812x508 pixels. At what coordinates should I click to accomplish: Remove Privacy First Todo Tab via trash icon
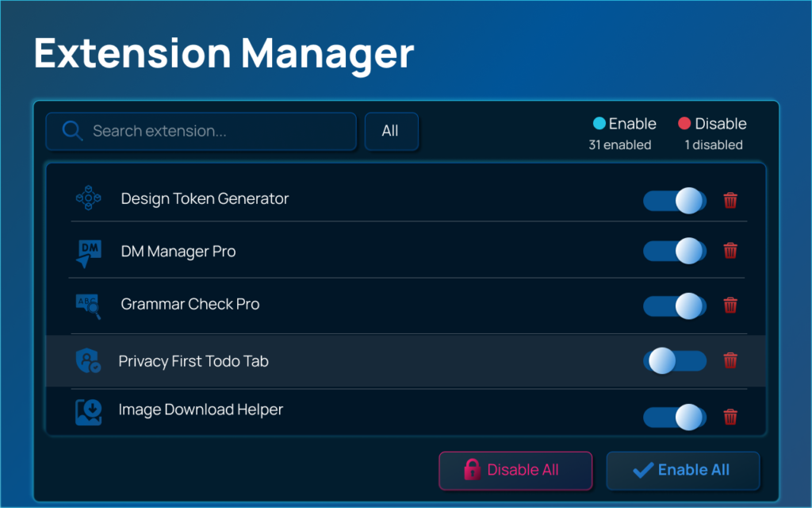tap(730, 360)
